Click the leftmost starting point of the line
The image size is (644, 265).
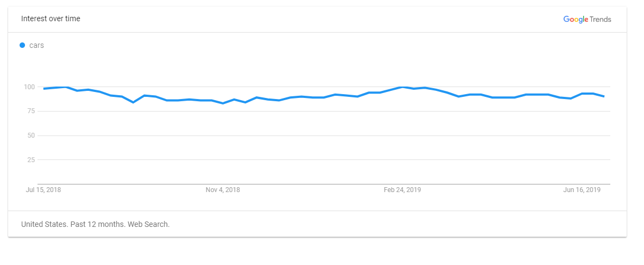44,89
